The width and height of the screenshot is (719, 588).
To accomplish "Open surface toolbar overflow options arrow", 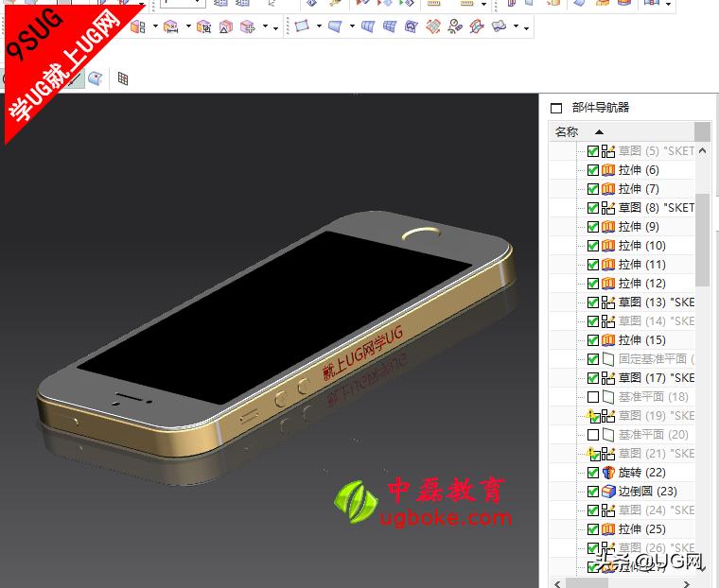I will pos(526,28).
